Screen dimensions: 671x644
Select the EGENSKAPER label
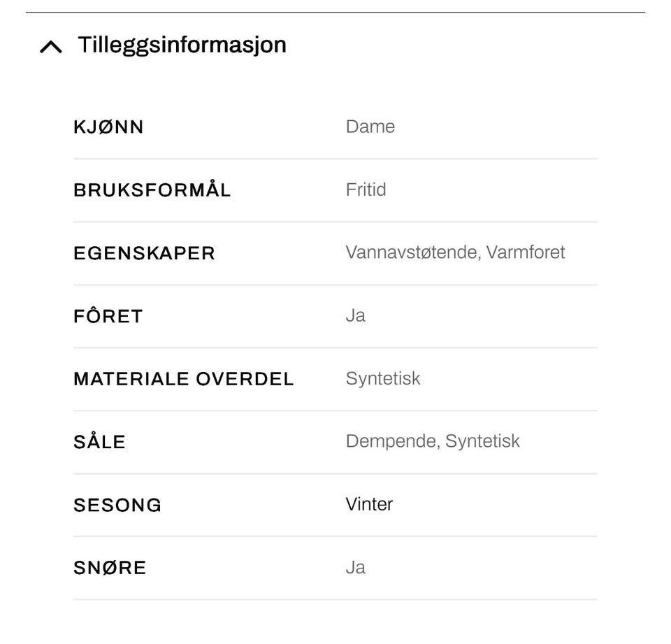[x=144, y=253]
